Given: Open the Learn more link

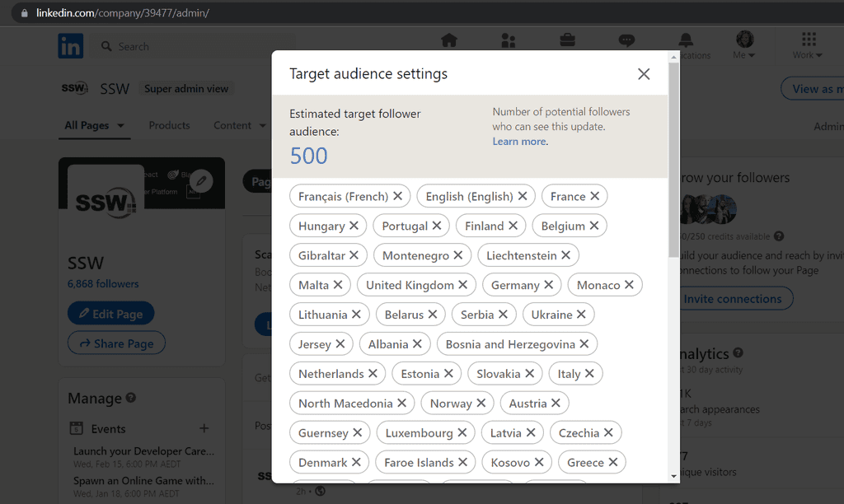Looking at the screenshot, I should (518, 141).
